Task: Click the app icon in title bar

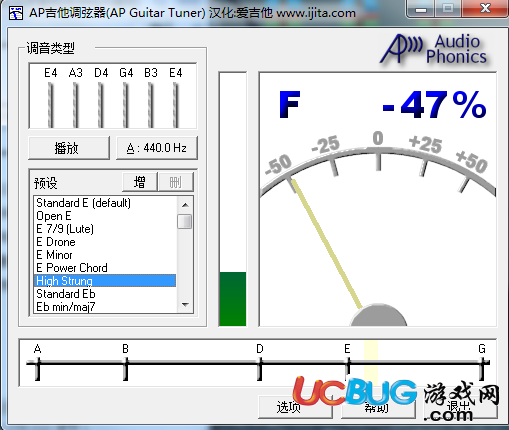Action: tap(16, 13)
